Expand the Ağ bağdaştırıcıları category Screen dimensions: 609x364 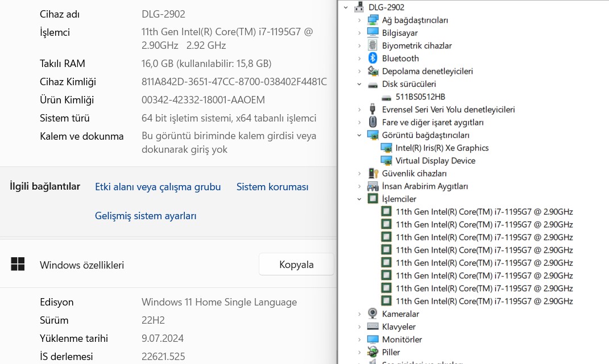point(359,20)
